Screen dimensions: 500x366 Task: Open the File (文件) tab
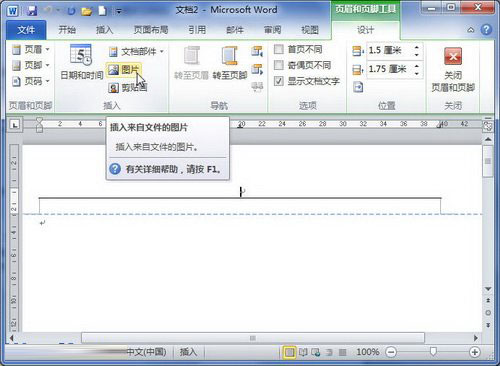[x=26, y=30]
